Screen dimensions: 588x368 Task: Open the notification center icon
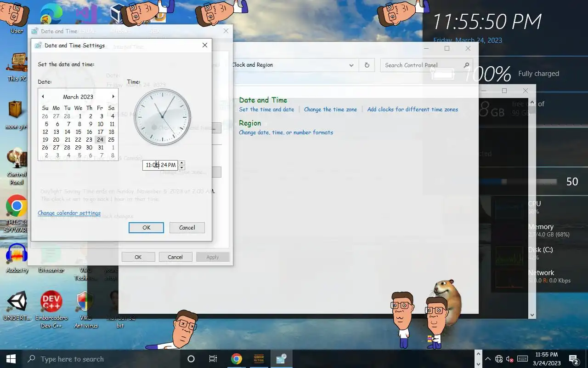point(574,359)
